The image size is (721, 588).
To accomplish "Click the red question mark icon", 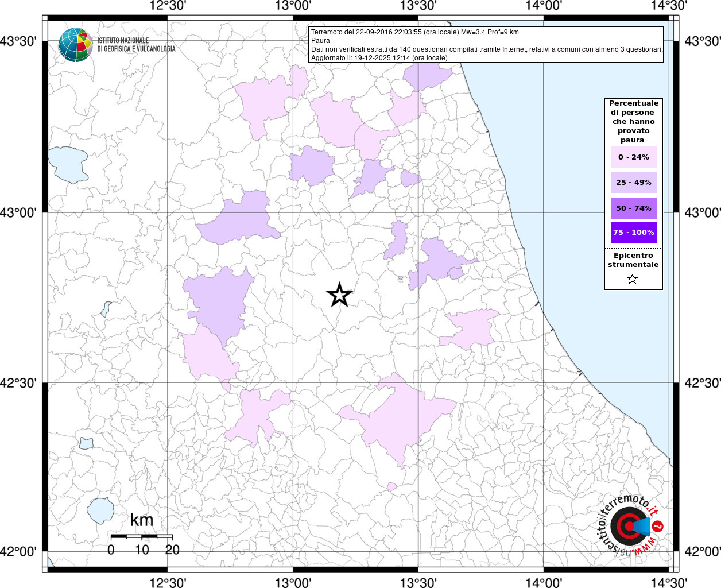I will [658, 526].
